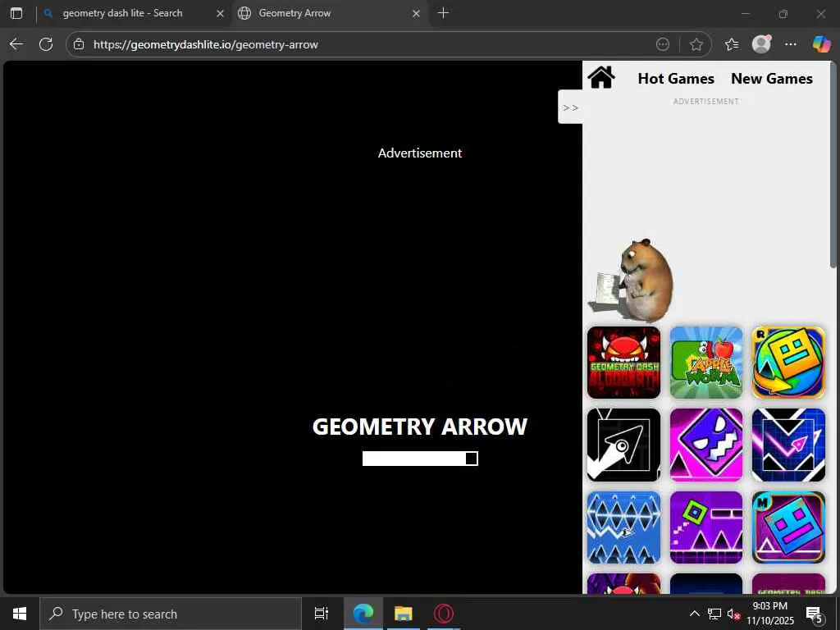Open Geometry Dash Bloodbath game thumbnail
This screenshot has height=630, width=840.
point(623,363)
